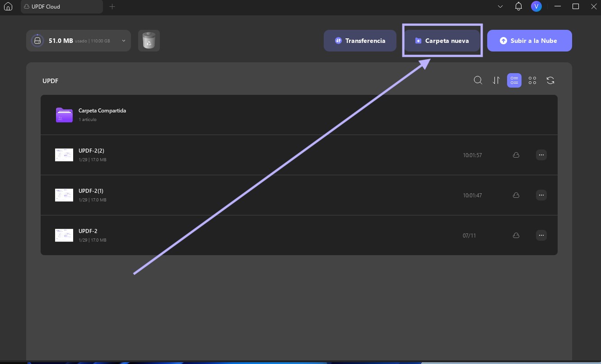The width and height of the screenshot is (601, 364).
Task: Open more options for UPDF-2(1)
Action: 541,195
